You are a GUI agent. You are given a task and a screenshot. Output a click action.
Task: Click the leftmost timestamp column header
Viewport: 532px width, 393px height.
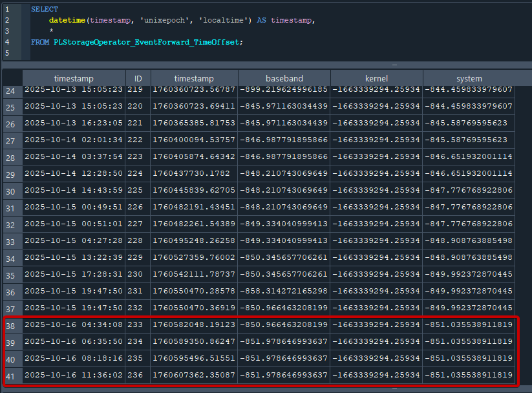point(73,78)
